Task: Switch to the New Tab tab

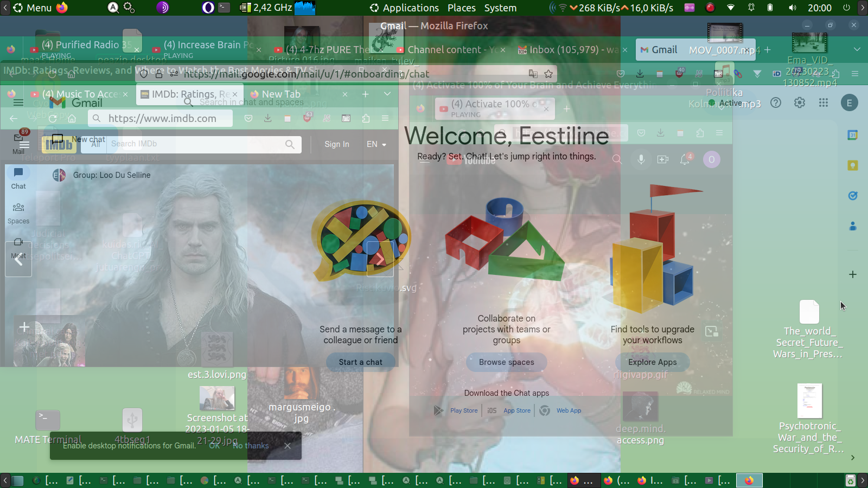Action: pyautogui.click(x=298, y=94)
